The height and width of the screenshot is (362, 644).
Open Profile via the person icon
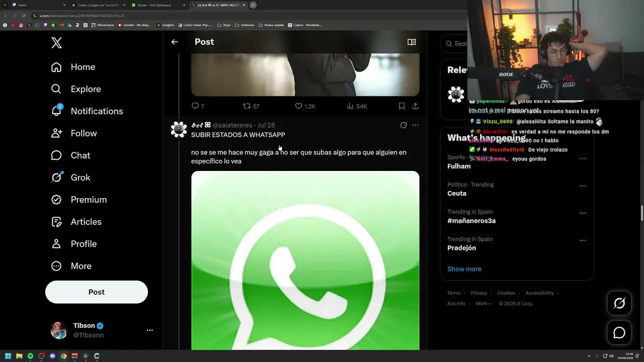pyautogui.click(x=56, y=244)
